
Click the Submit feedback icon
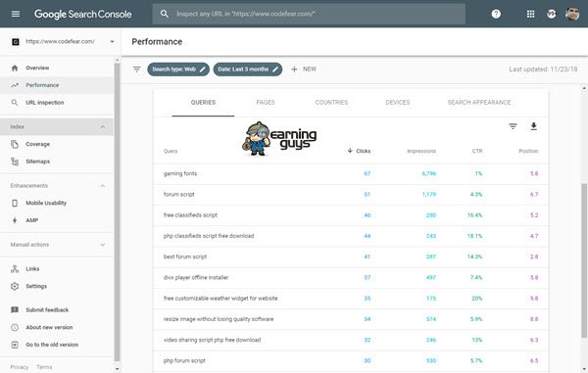click(15, 309)
